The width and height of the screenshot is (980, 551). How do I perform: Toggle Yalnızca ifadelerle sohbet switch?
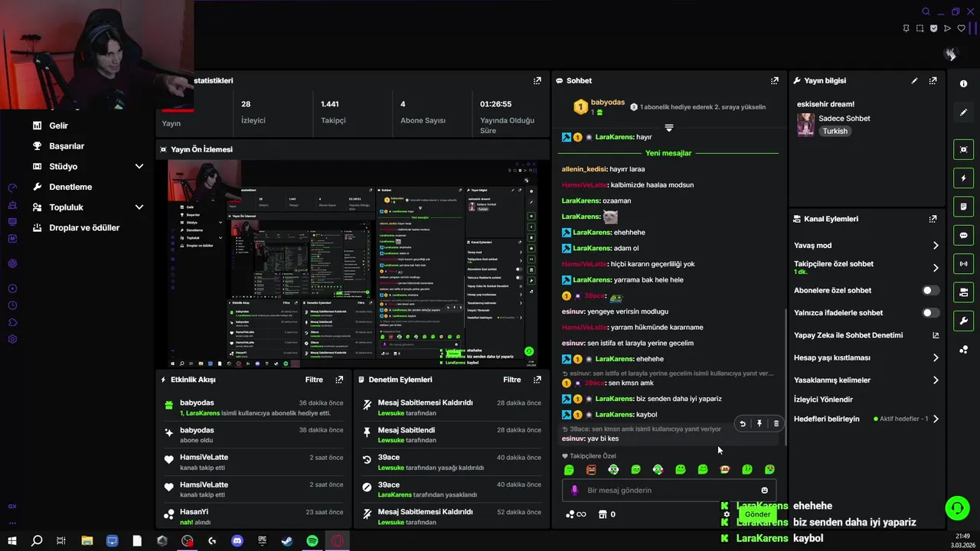tap(930, 313)
